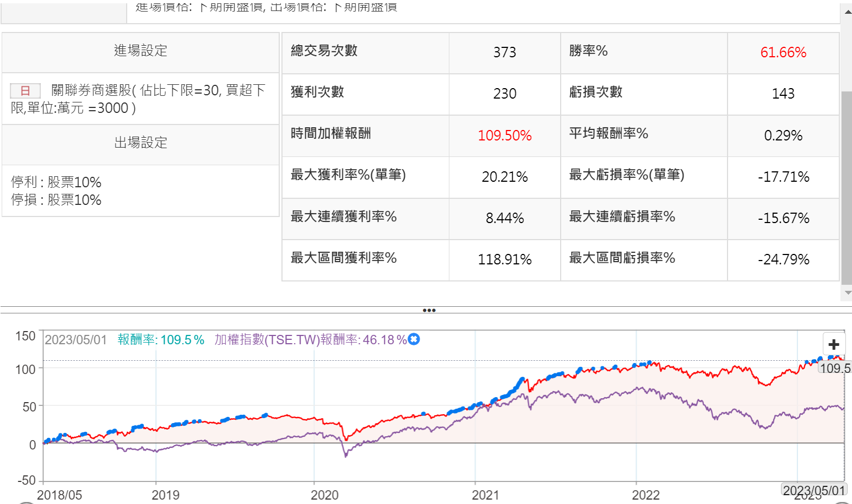The width and height of the screenshot is (852, 504).
Task: Click the 2022 marker on the time axis
Action: tap(645, 495)
